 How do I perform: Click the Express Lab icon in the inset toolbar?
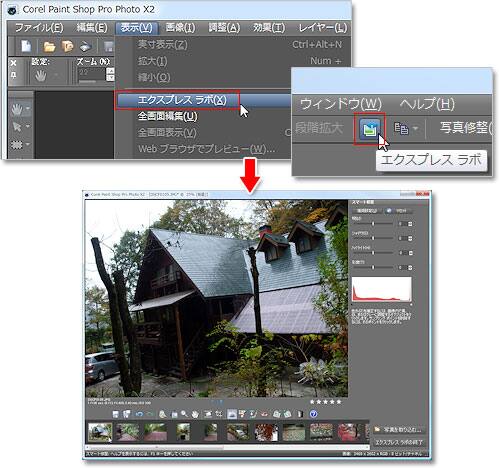tap(370, 128)
